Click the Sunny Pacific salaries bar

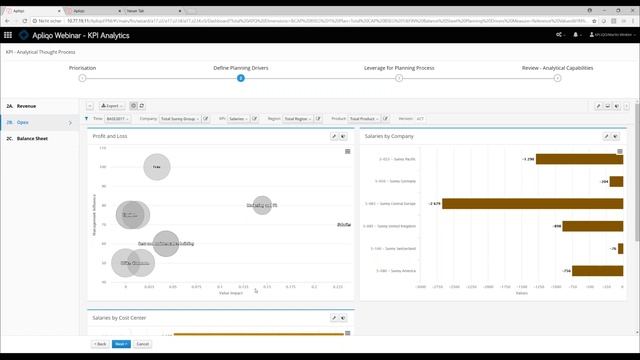[x=580, y=159]
